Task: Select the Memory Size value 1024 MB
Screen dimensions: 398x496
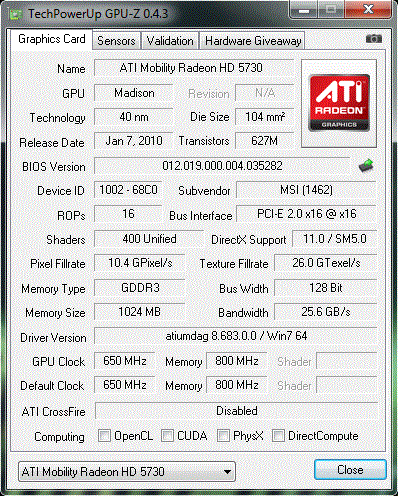Action: coord(140,312)
